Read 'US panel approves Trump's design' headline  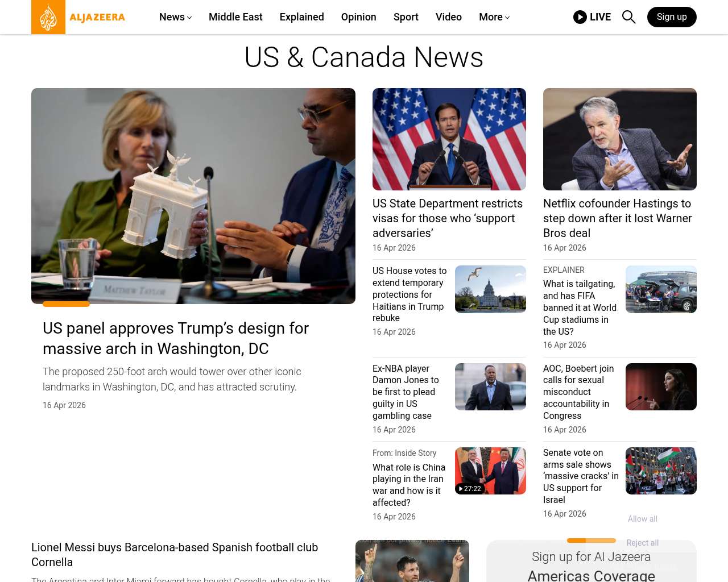pyautogui.click(x=176, y=338)
